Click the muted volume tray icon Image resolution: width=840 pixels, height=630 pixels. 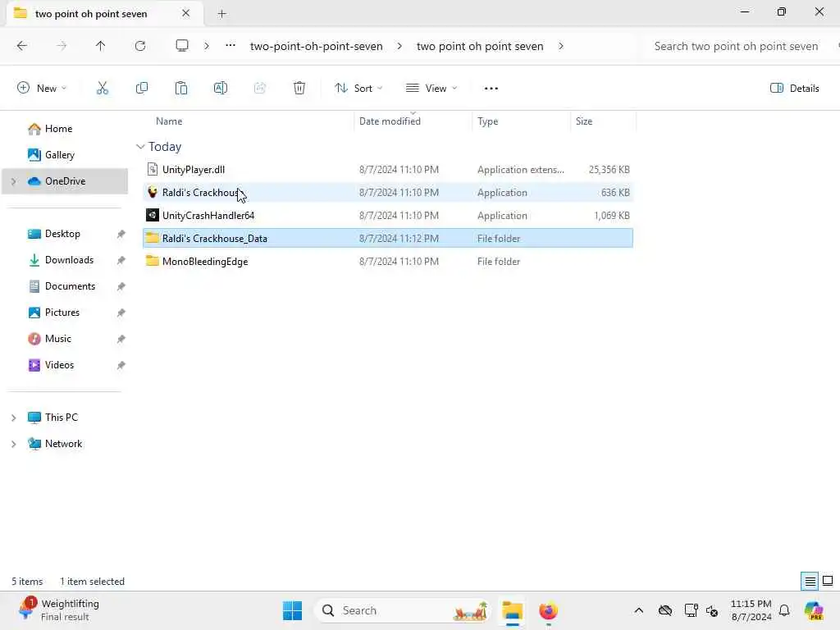tap(712, 610)
